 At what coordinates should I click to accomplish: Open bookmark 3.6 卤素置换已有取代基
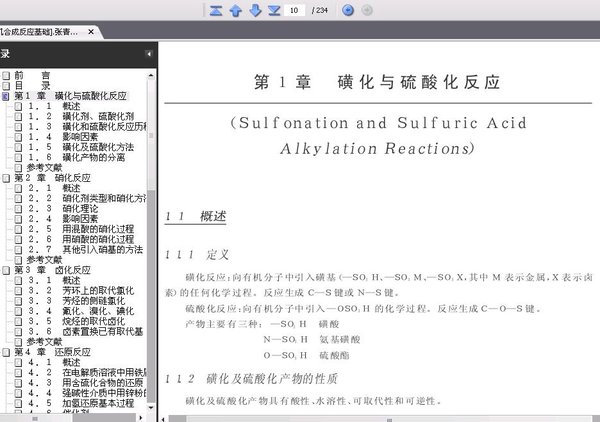85,332
